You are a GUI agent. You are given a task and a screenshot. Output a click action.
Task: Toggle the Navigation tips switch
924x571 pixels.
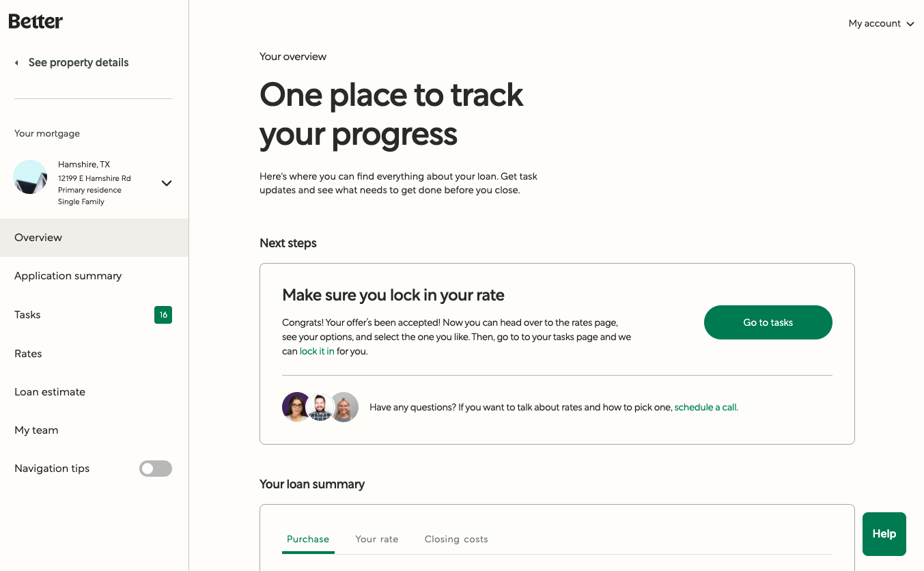(x=156, y=469)
